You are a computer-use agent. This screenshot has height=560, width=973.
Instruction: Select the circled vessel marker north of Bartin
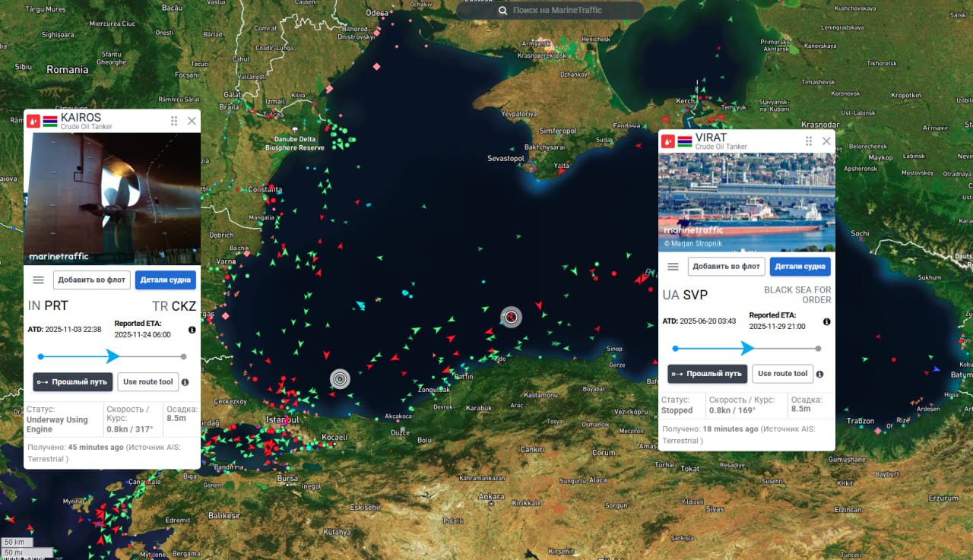point(512,317)
